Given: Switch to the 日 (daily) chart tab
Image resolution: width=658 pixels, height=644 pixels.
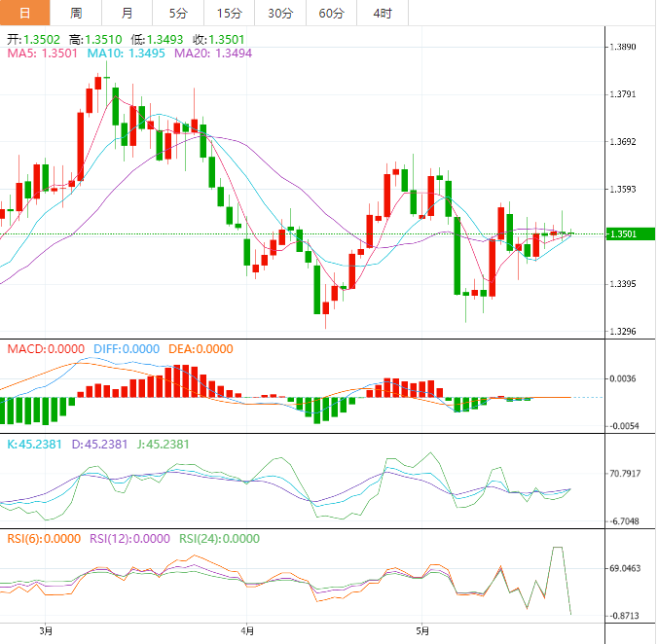Looking at the screenshot, I should [25, 13].
